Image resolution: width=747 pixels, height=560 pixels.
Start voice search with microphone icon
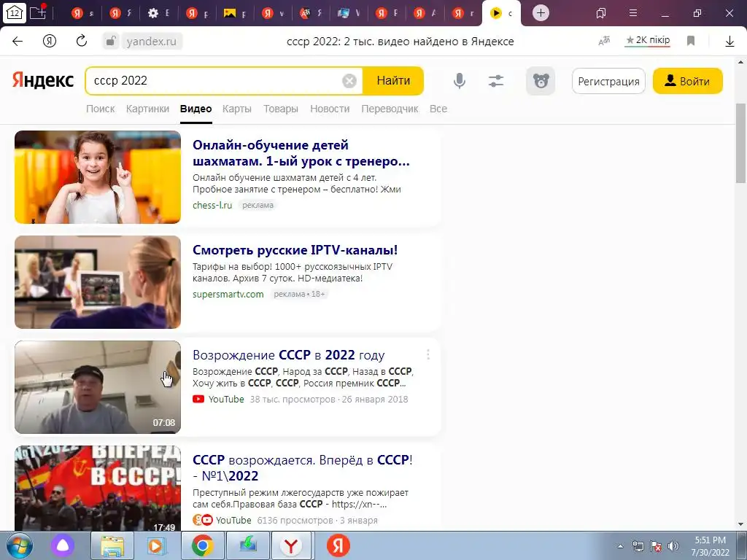460,81
